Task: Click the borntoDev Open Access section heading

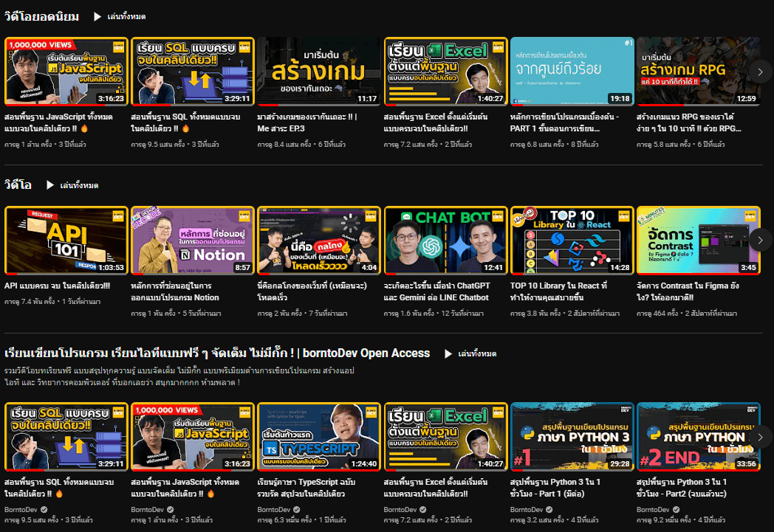Action: 217,353
